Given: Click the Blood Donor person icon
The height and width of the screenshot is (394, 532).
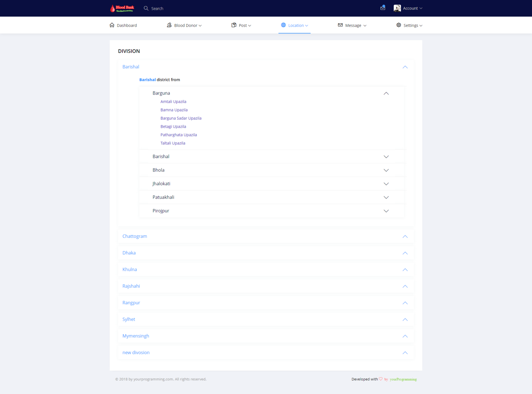Looking at the screenshot, I should point(169,25).
